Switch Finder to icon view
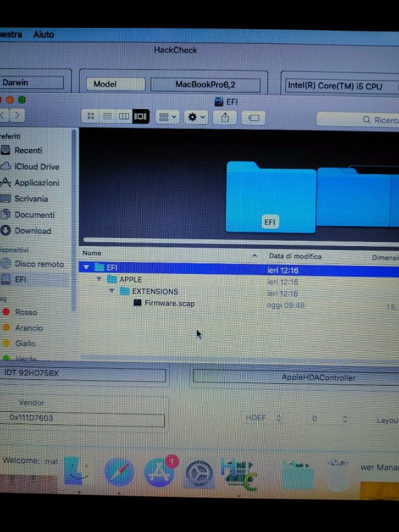 tap(90, 116)
